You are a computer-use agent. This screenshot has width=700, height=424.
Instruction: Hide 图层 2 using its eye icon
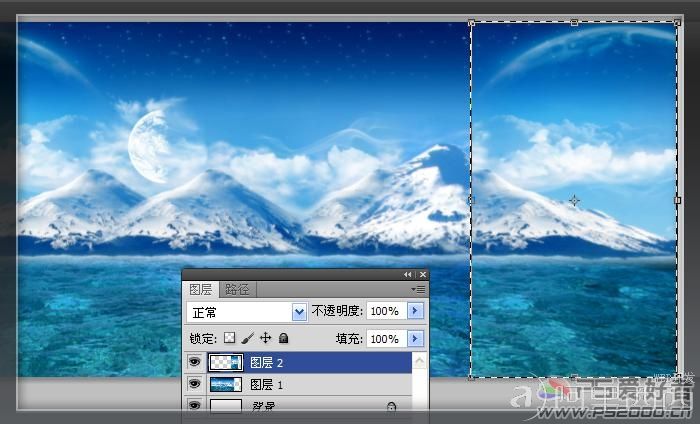click(x=194, y=362)
